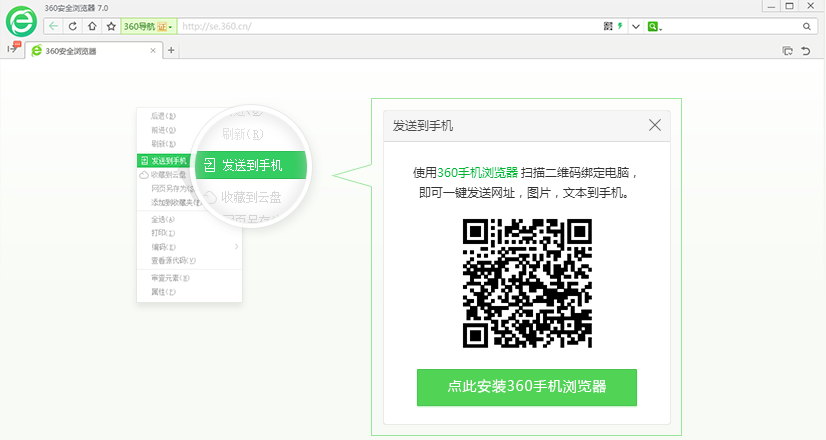The height and width of the screenshot is (440, 826).
Task: Click the 点此安装360手机浏览器 button
Action: point(526,387)
